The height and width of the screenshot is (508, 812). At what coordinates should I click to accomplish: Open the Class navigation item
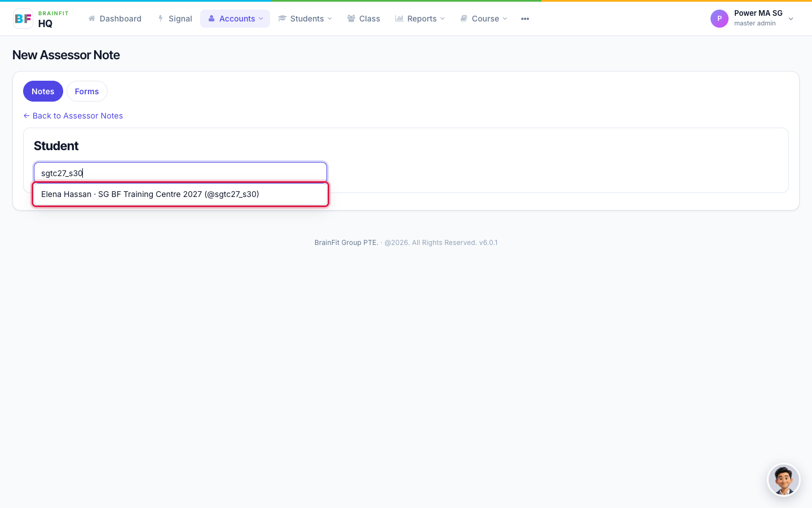[364, 19]
